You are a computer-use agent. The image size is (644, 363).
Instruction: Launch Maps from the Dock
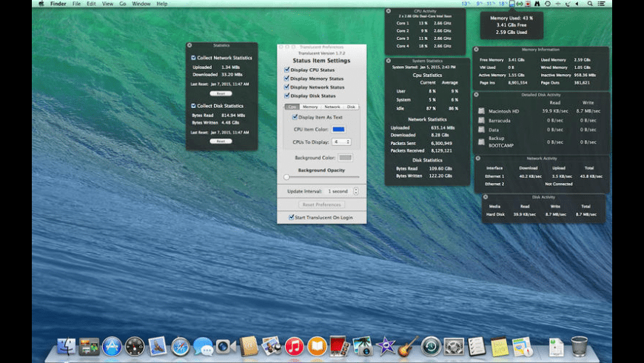point(522,347)
